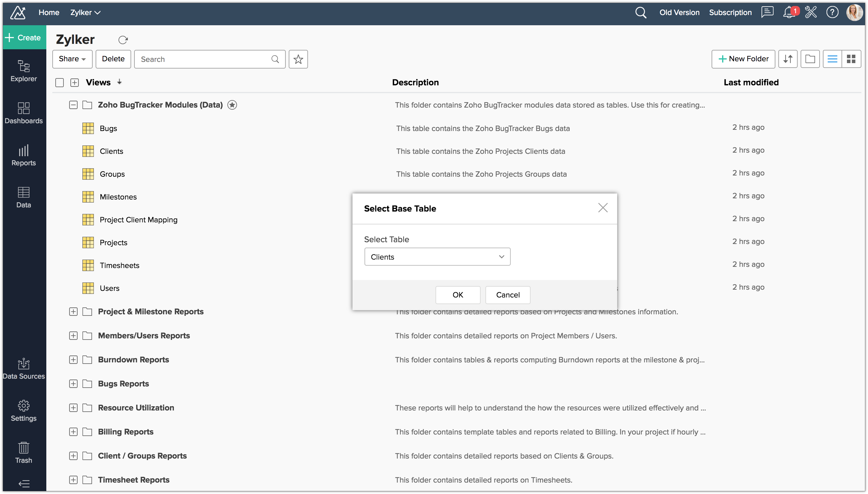The height and width of the screenshot is (494, 868).
Task: Toggle favorite star on Zoho BugTracker folder
Action: [232, 105]
